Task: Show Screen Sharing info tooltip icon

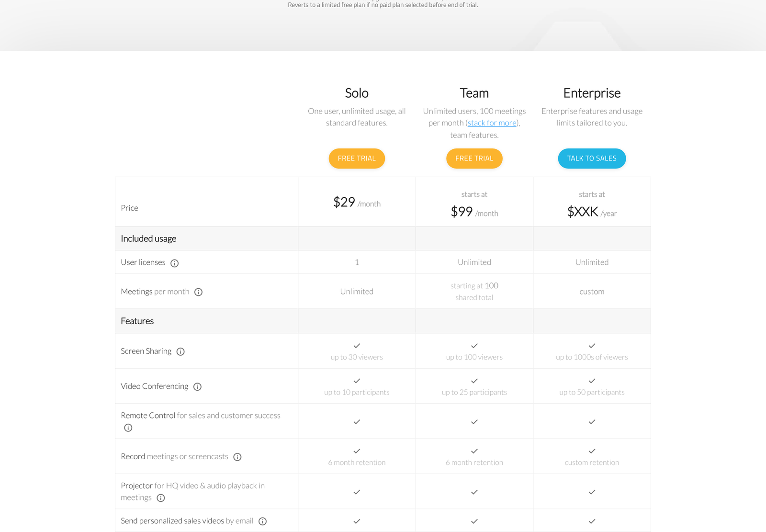Action: pyautogui.click(x=180, y=351)
